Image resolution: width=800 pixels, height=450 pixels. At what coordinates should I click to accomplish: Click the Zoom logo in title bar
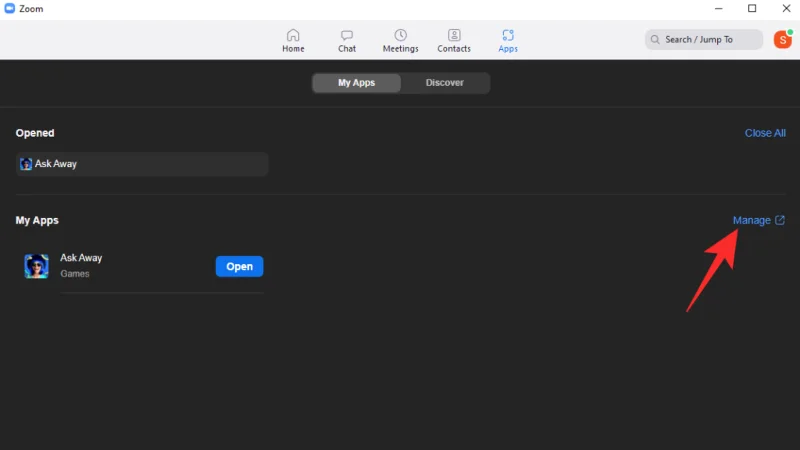click(10, 9)
